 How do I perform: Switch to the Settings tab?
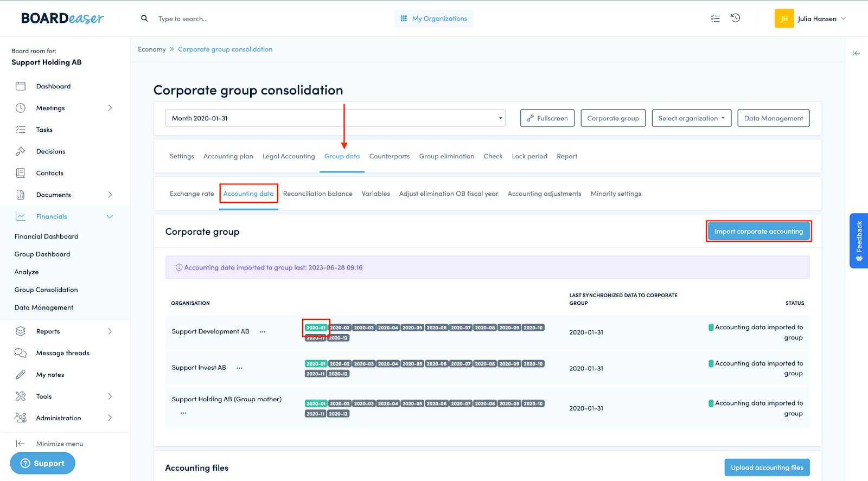[x=182, y=156]
